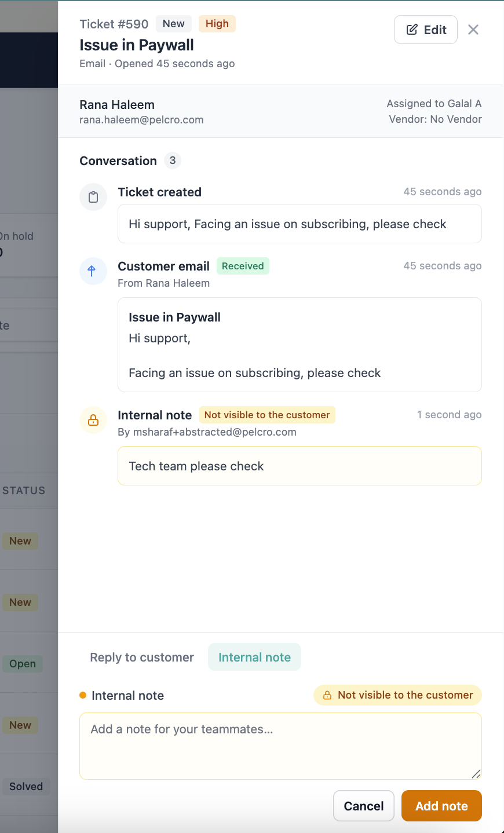504x833 pixels.
Task: Click the Solved status in background list
Action: click(x=26, y=787)
